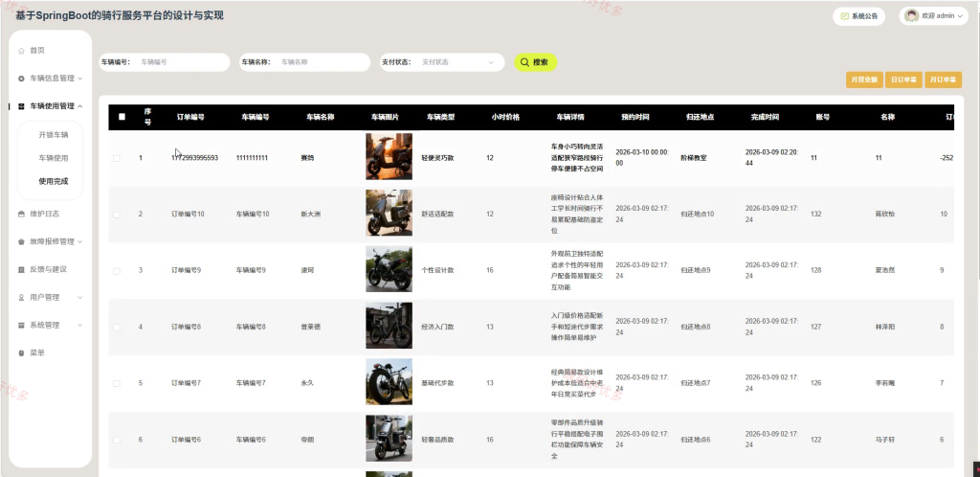Viewport: 980px width, 477px height.
Task: Open the 系统公告 button
Action: click(858, 16)
